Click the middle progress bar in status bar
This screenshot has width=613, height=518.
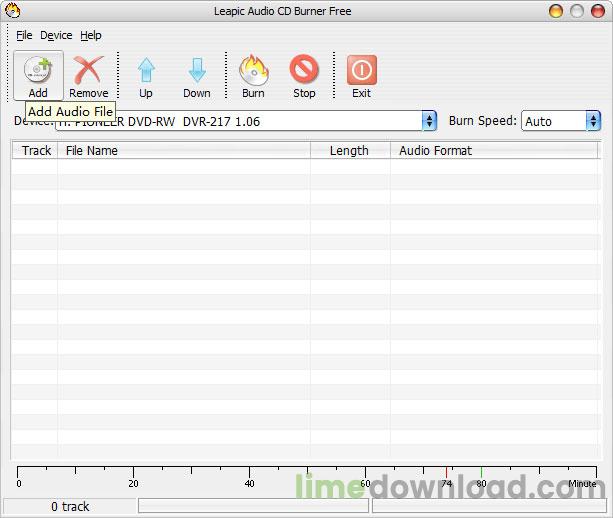[253, 506]
